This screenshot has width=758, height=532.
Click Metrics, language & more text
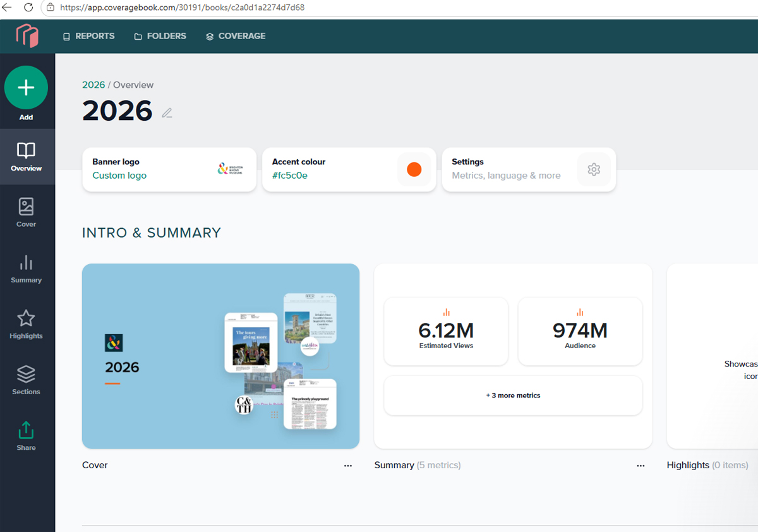(506, 176)
